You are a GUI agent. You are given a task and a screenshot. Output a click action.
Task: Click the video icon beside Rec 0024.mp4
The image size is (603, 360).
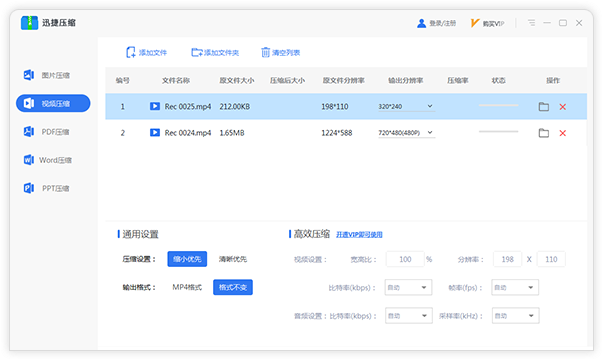click(155, 133)
